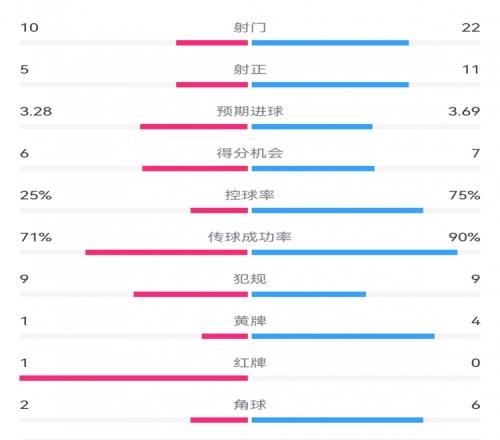Click the 传球成功率 label
This screenshot has width=500, height=440.
(x=250, y=237)
